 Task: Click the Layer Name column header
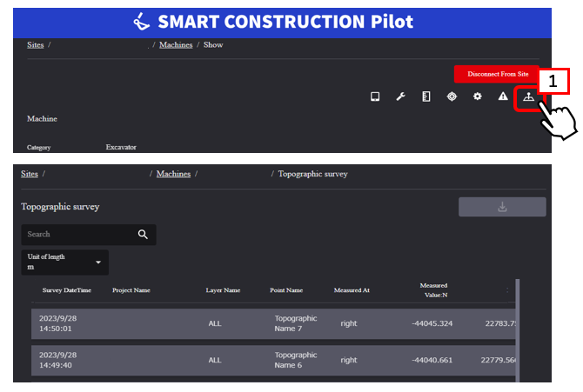(x=223, y=290)
